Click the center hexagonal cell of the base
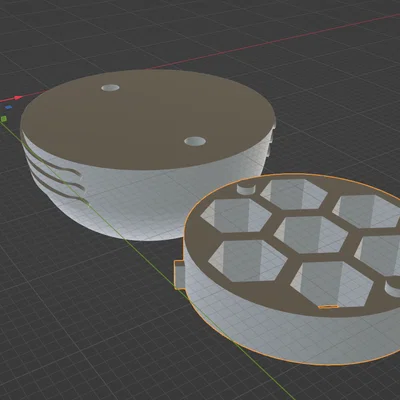 click(311, 234)
